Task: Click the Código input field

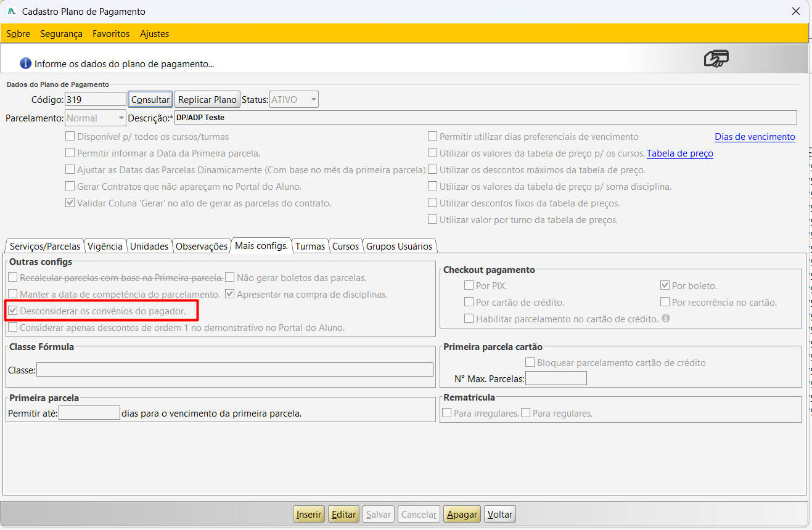Action: click(x=96, y=99)
